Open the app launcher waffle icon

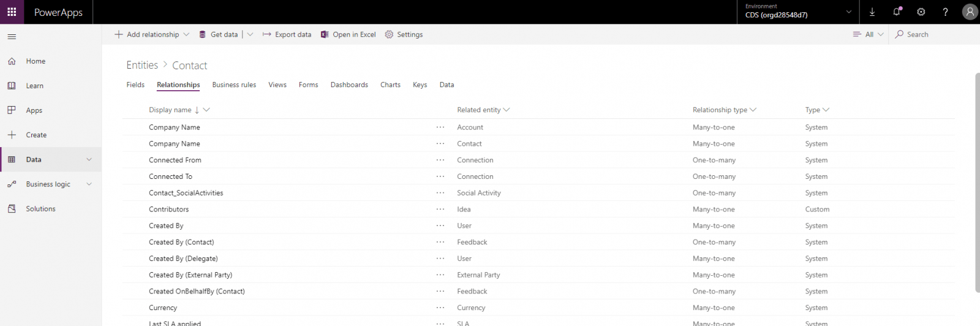pos(12,12)
